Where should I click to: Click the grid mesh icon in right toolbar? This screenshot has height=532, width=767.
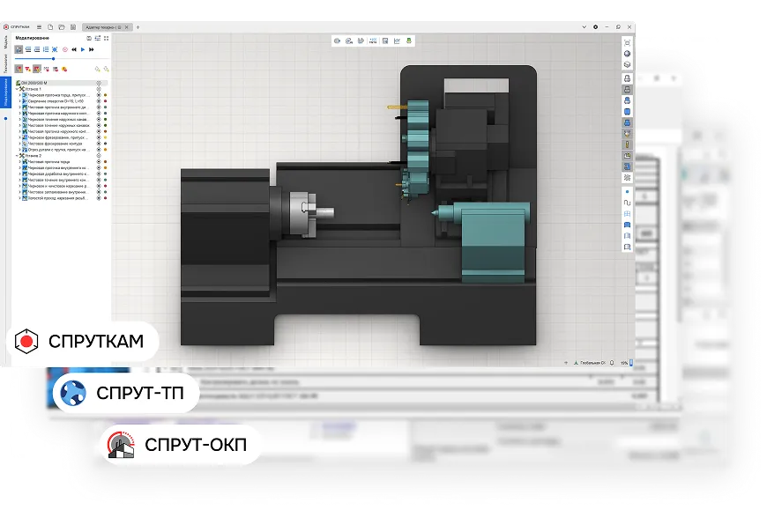(627, 214)
